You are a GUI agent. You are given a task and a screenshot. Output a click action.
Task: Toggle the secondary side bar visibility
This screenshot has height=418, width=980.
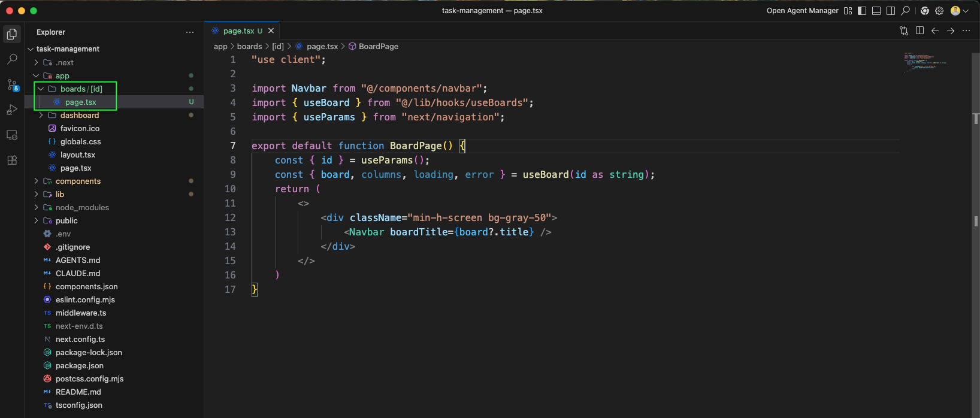[x=891, y=11]
